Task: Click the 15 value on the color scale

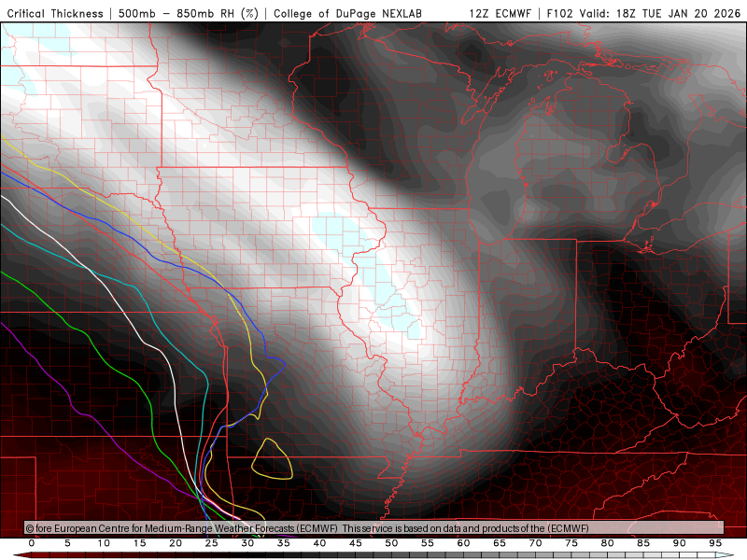Action: click(x=139, y=543)
